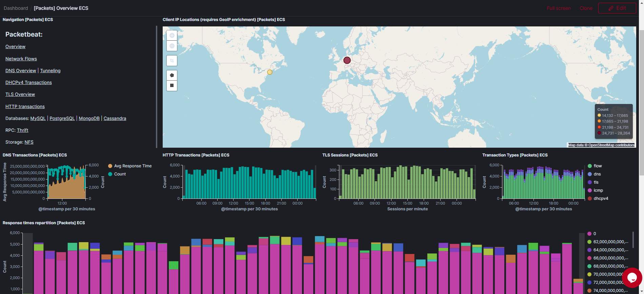Toggle the Avg Response Time legend series
This screenshot has width=644, height=294.
(133, 166)
